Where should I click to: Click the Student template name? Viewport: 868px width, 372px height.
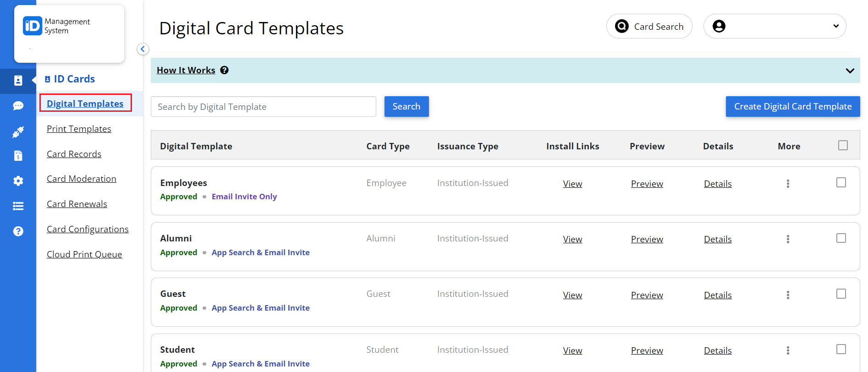tap(177, 350)
